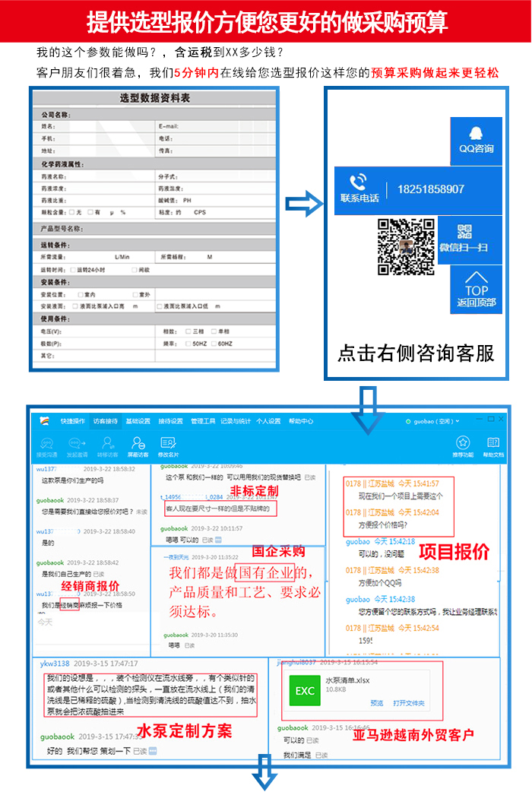Open the 基础设置 menu

coord(138,421)
